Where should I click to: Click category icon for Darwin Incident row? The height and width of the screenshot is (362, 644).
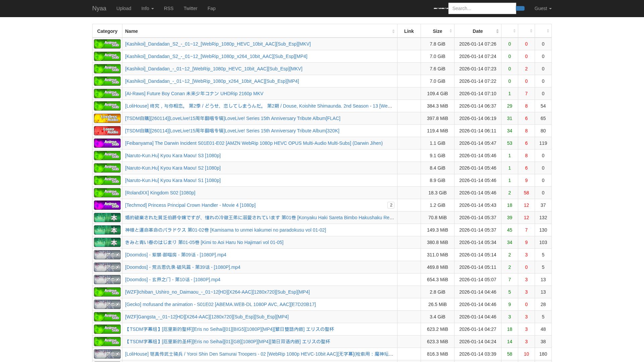pos(107,143)
